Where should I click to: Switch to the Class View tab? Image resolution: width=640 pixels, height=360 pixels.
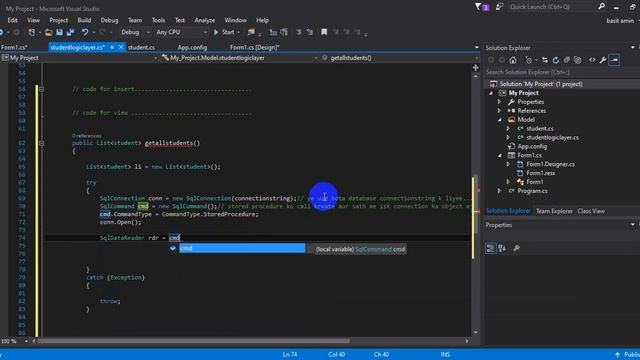point(591,211)
